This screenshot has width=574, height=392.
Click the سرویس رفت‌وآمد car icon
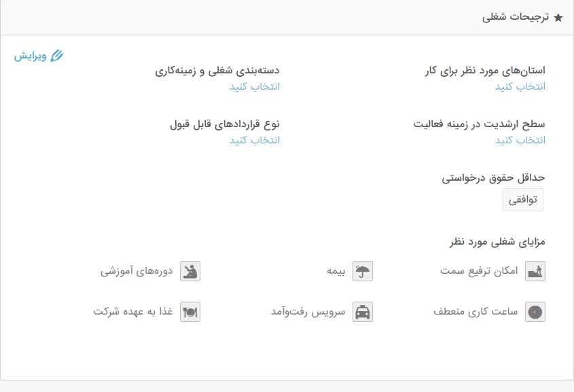[x=363, y=312]
